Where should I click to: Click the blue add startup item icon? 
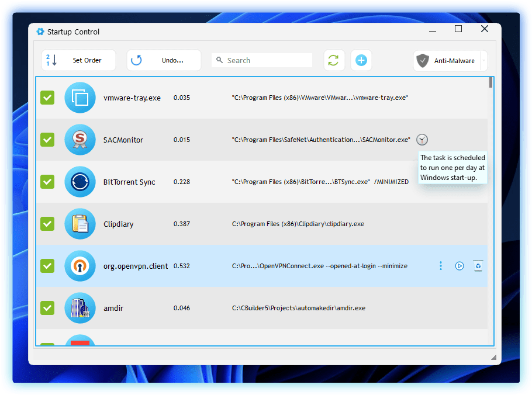click(361, 60)
